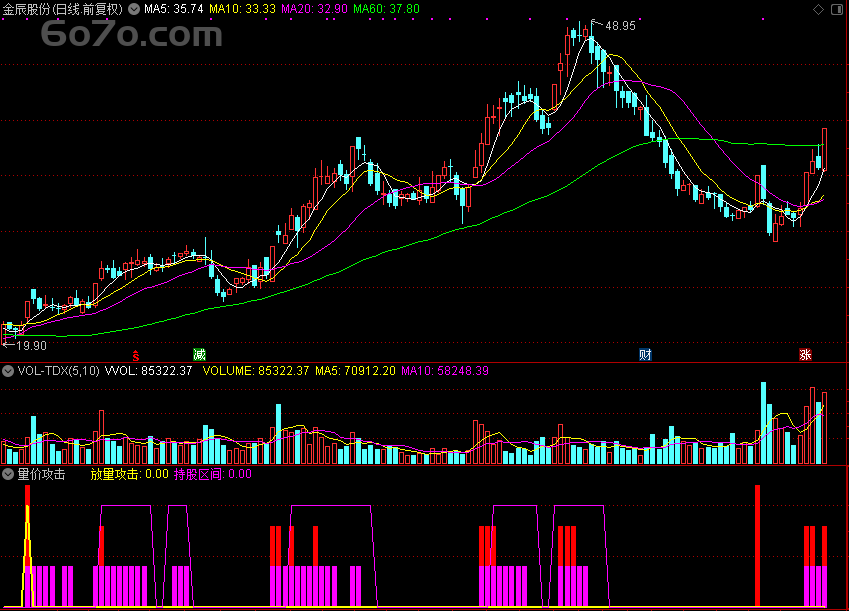The height and width of the screenshot is (611, 849).
Task: Click the diamond icon at top right
Action: pyautogui.click(x=818, y=9)
